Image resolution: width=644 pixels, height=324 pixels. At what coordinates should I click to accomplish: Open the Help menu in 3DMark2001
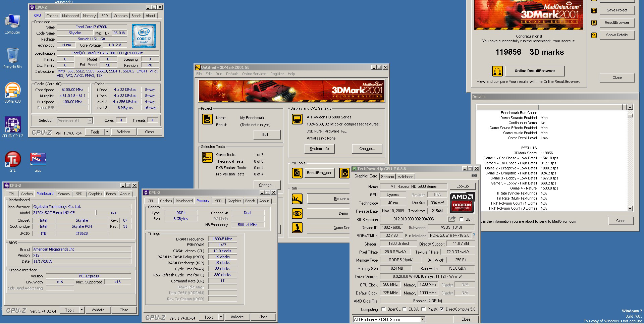coord(291,74)
